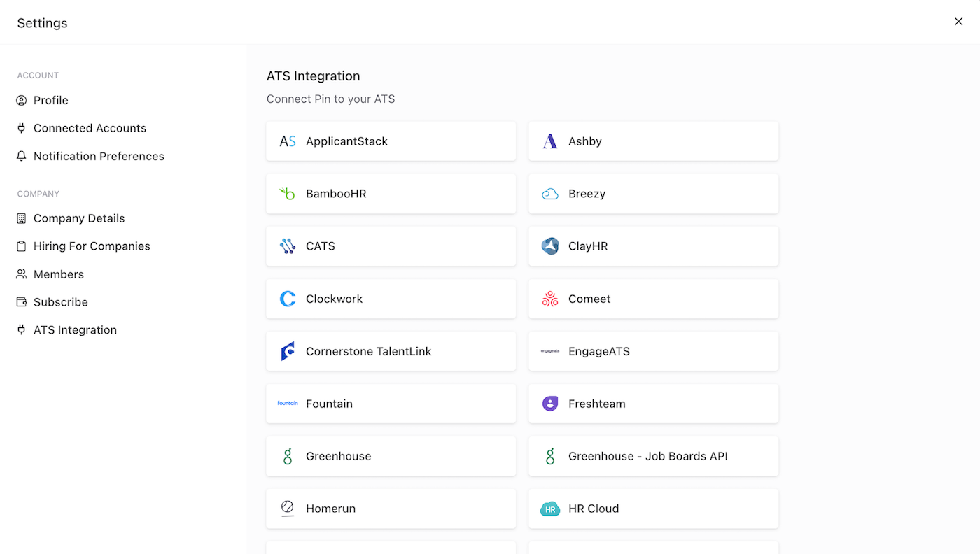The width and height of the screenshot is (980, 554).
Task: Click the ATS Integration plug icon in sidebar
Action: [x=22, y=330]
